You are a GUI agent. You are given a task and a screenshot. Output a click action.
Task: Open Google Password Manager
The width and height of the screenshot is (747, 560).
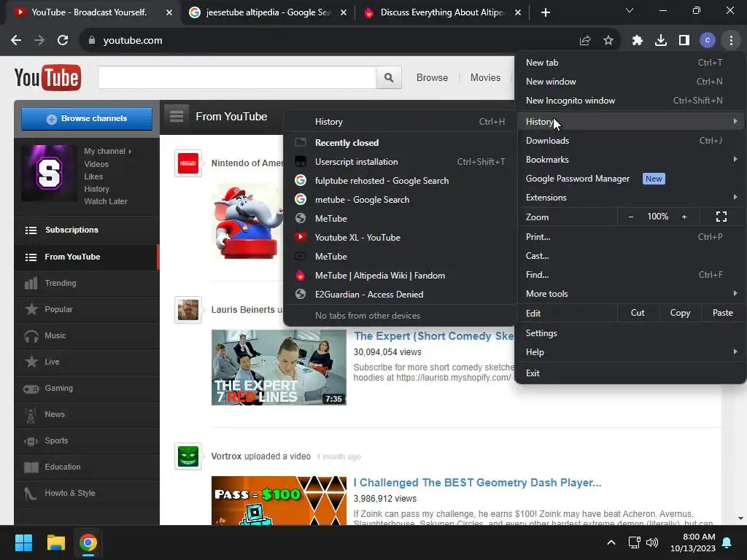[x=631, y=179]
